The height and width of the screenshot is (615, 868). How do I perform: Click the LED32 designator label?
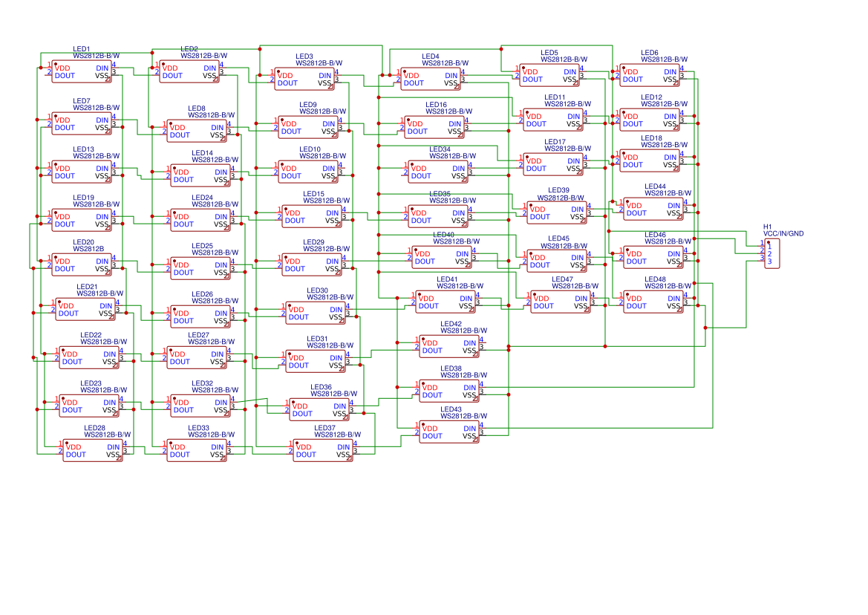tap(203, 383)
